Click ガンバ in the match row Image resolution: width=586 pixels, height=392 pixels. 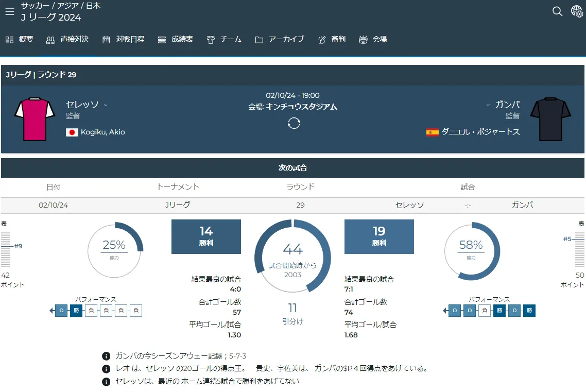click(x=522, y=205)
